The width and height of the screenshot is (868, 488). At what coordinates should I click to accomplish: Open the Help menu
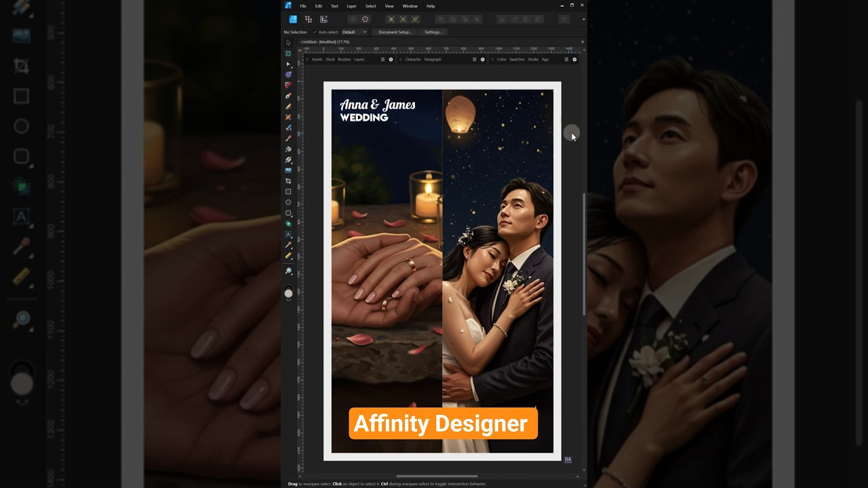pos(431,6)
